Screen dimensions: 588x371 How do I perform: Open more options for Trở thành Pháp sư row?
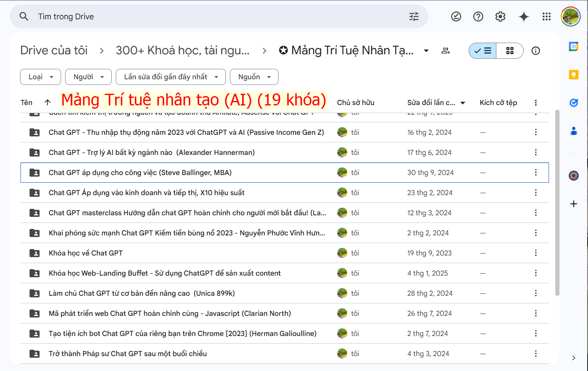[x=535, y=354]
